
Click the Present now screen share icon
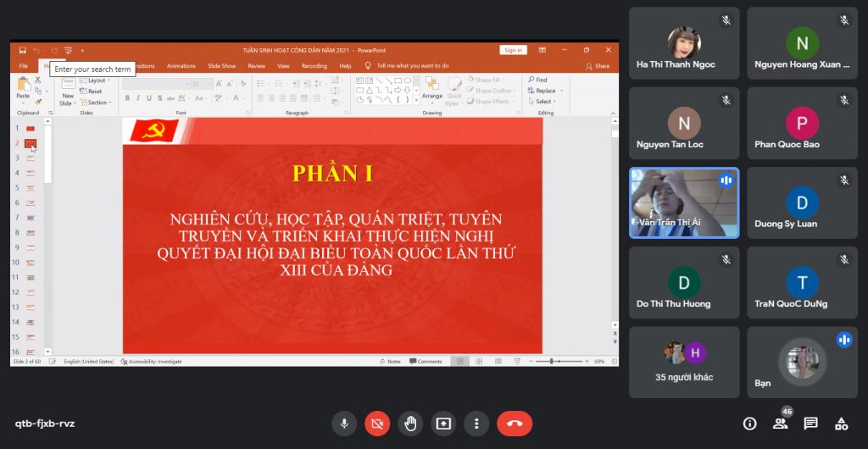[443, 423]
